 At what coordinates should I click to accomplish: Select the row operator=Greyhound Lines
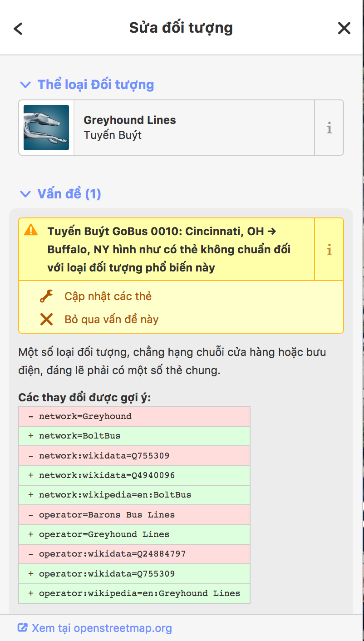[134, 534]
